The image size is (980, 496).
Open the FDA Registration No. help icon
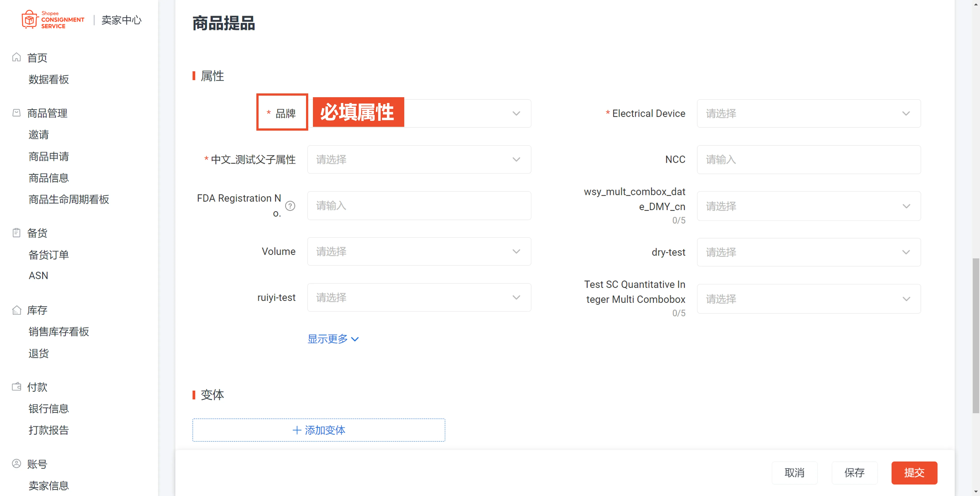coord(291,206)
